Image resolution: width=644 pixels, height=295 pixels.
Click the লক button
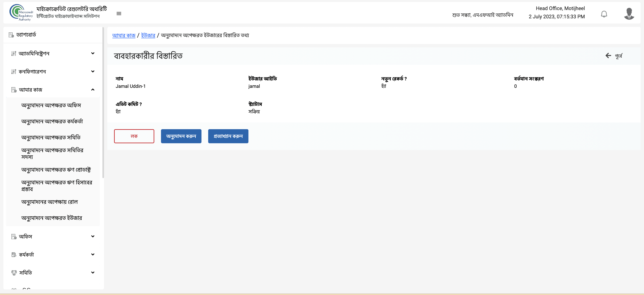click(134, 136)
